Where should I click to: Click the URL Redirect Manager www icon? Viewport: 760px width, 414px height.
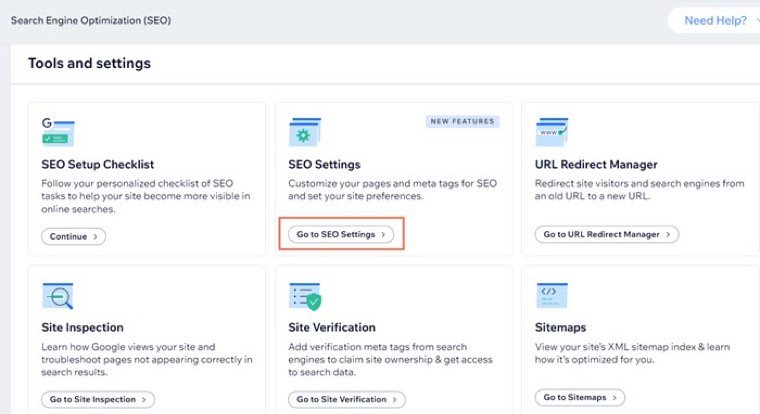point(552,131)
